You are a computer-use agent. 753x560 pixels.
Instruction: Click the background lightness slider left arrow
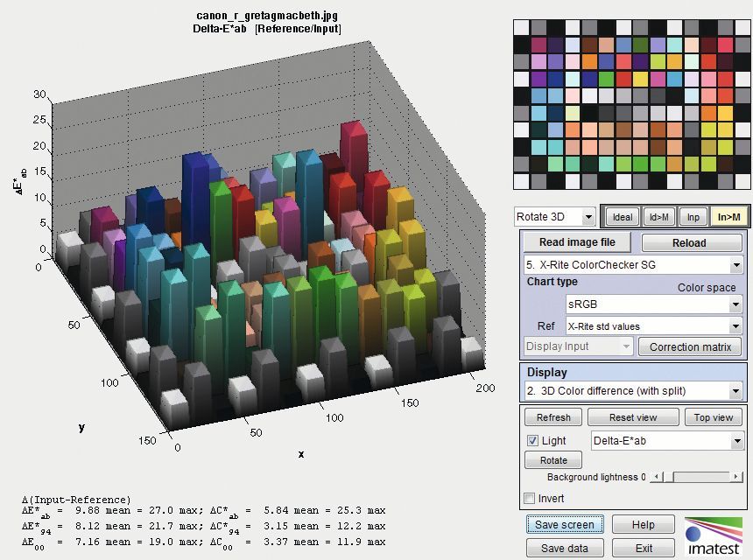pyautogui.click(x=656, y=477)
